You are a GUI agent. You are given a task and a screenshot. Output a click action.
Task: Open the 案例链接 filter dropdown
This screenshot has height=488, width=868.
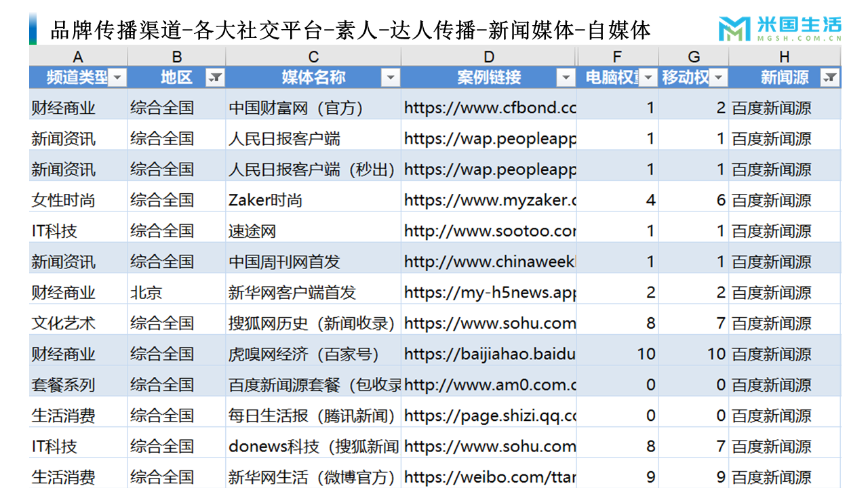click(566, 78)
